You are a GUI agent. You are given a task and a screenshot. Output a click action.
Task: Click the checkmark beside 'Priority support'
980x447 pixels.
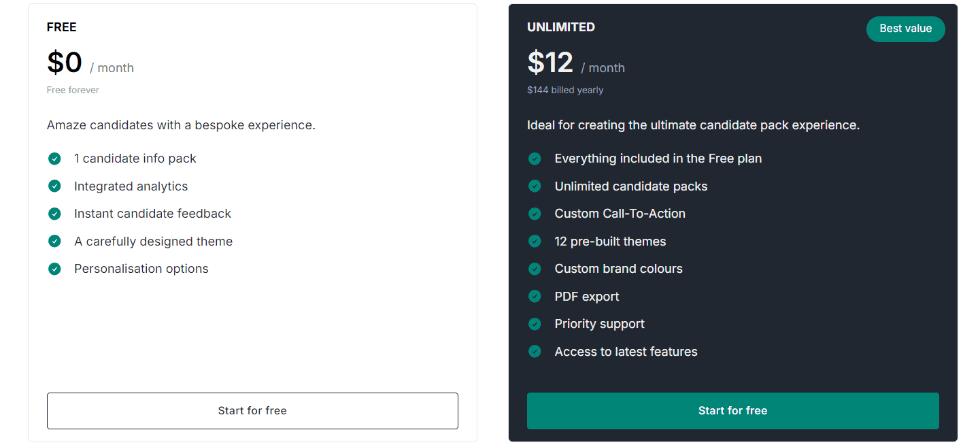coord(535,324)
